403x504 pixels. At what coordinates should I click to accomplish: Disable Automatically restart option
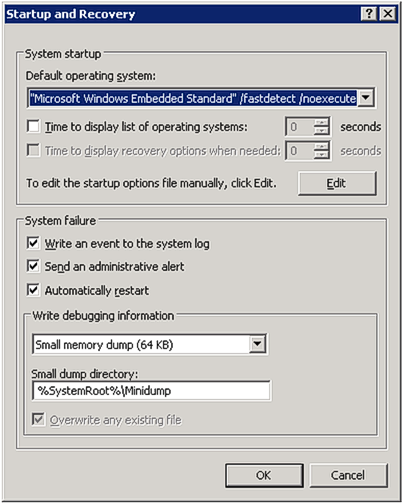tap(33, 290)
